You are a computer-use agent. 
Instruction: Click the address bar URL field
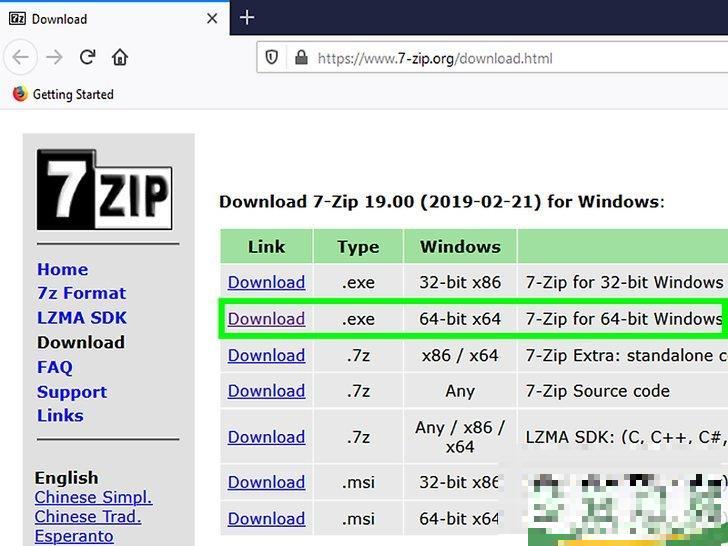click(500, 58)
